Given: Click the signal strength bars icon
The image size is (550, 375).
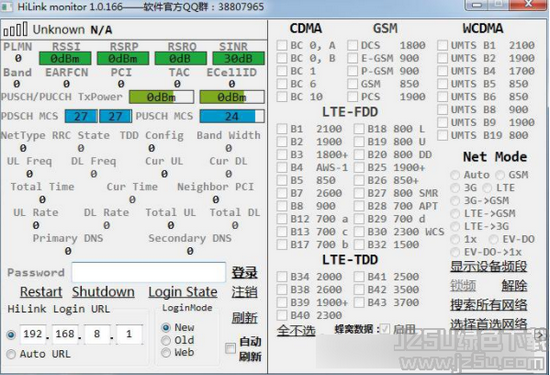Looking at the screenshot, I should [x=15, y=29].
